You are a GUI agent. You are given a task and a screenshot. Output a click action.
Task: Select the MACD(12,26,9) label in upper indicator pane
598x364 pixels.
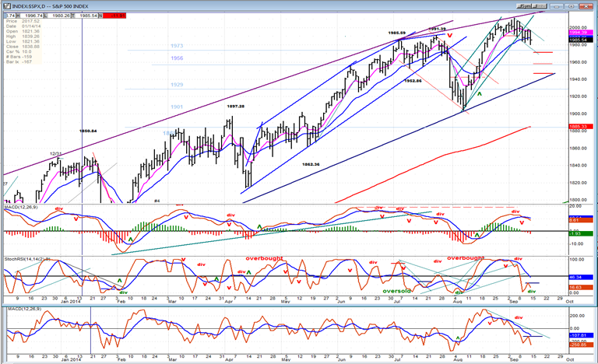(x=21, y=207)
